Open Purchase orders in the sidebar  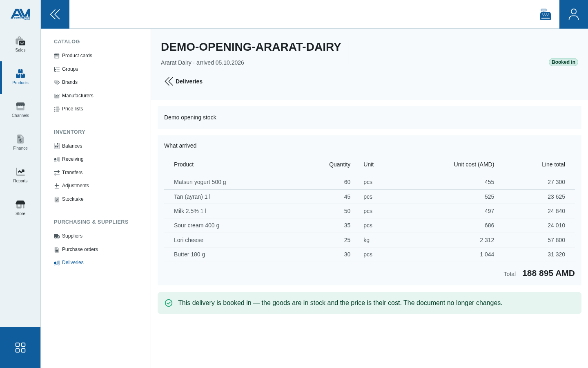[80, 249]
